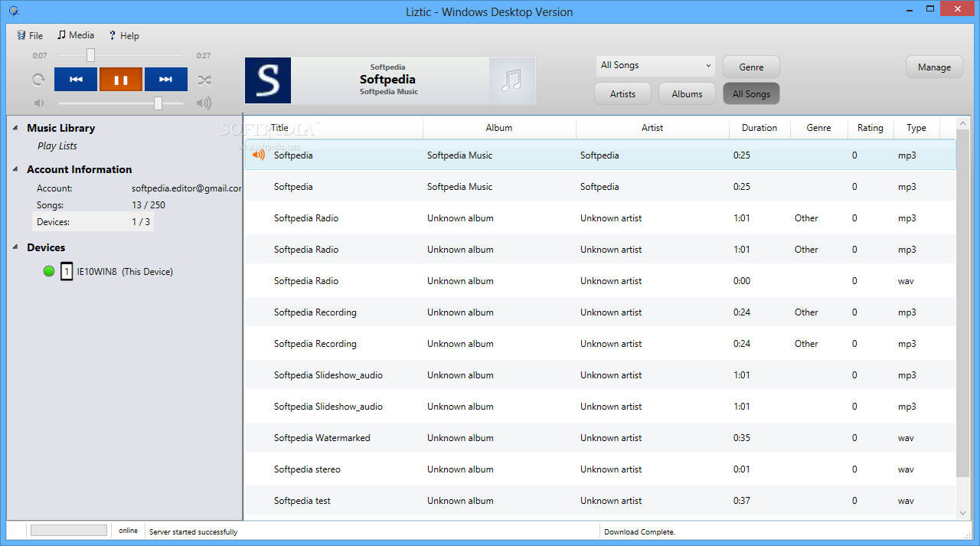Click the 0:37 duration cell
Image resolution: width=980 pixels, height=546 pixels.
pyautogui.click(x=742, y=501)
